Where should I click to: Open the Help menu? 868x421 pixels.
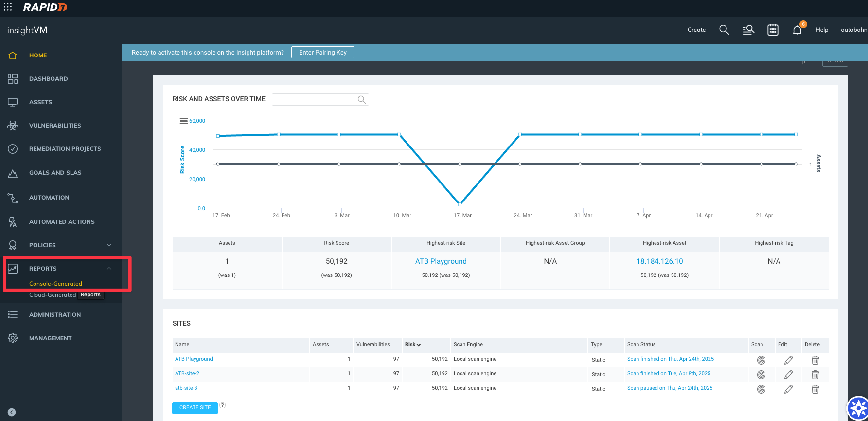[x=822, y=30]
